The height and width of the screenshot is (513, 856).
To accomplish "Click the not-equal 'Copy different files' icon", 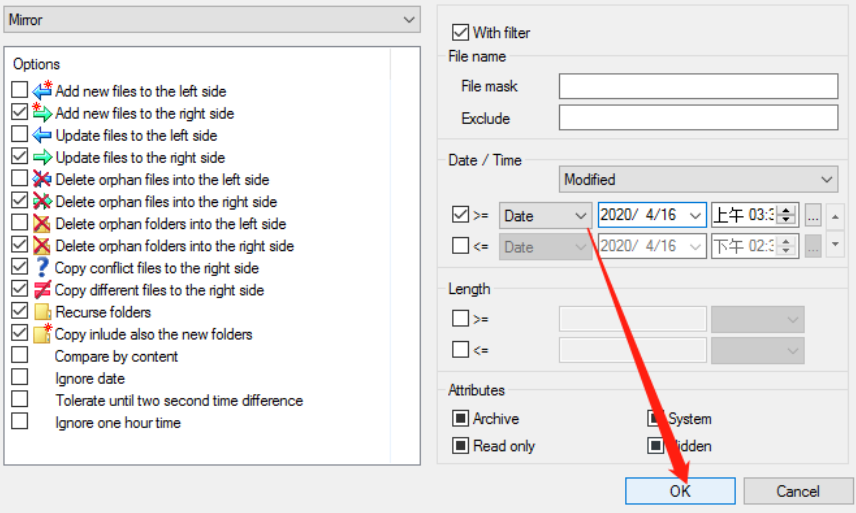I will (x=42, y=290).
